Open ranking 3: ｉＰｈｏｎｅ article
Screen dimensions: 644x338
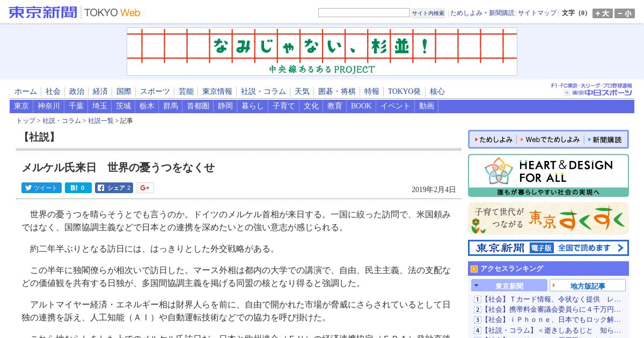pyautogui.click(x=552, y=320)
